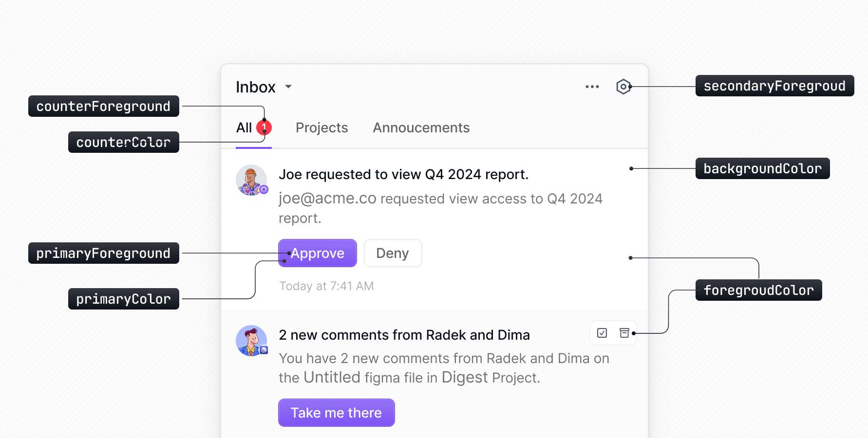868x438 pixels.
Task: Open inbox settings hexagon icon
Action: (x=623, y=87)
